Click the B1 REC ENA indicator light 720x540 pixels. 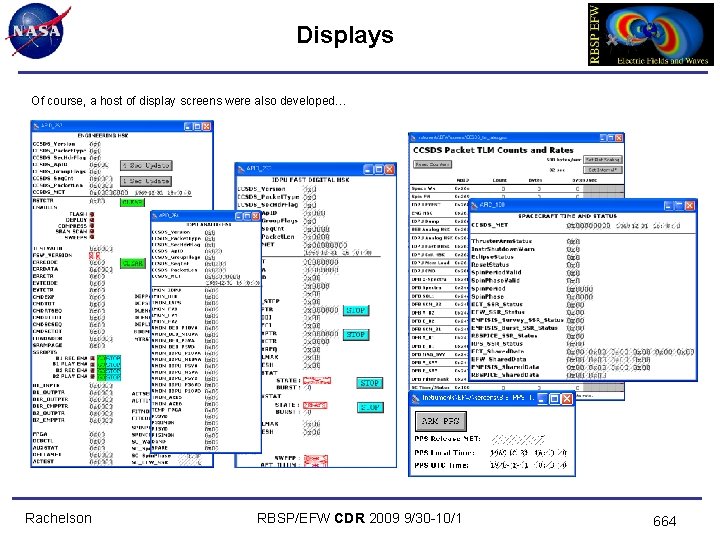[x=92, y=358]
